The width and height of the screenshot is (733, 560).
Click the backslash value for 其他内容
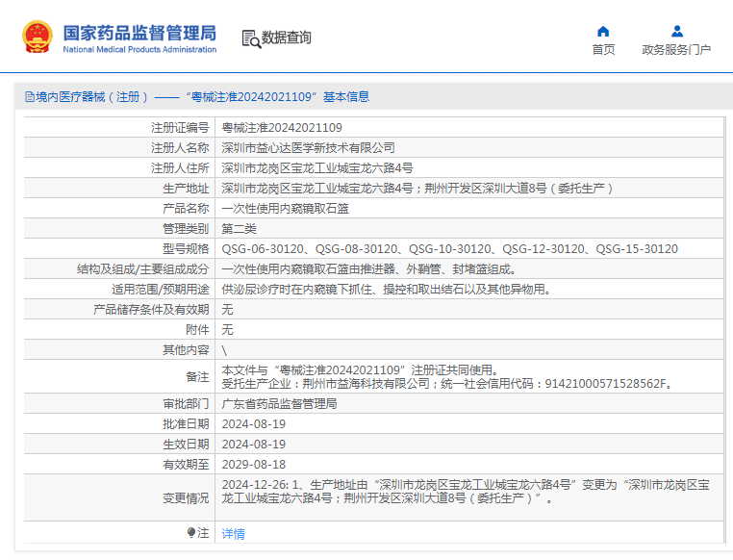(x=224, y=350)
